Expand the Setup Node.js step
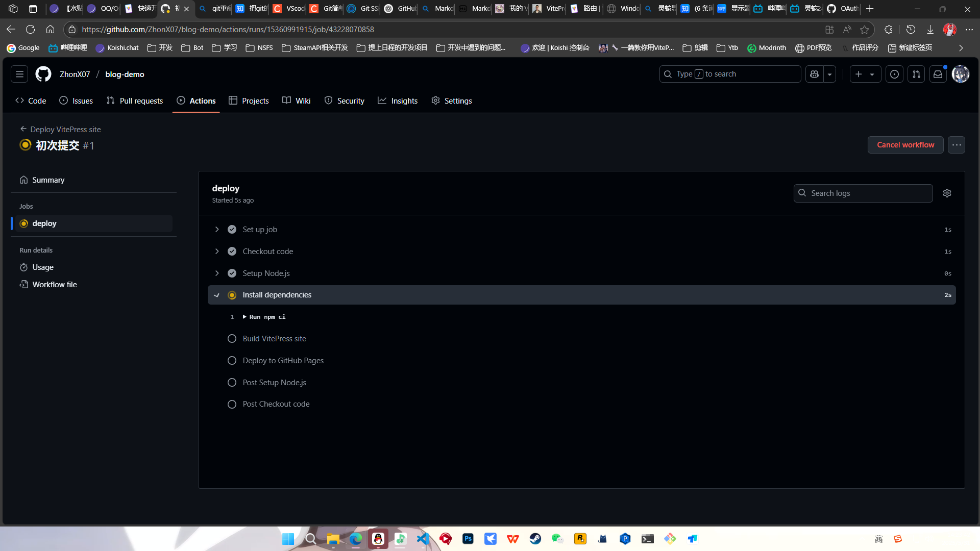The image size is (980, 551). (582, 273)
